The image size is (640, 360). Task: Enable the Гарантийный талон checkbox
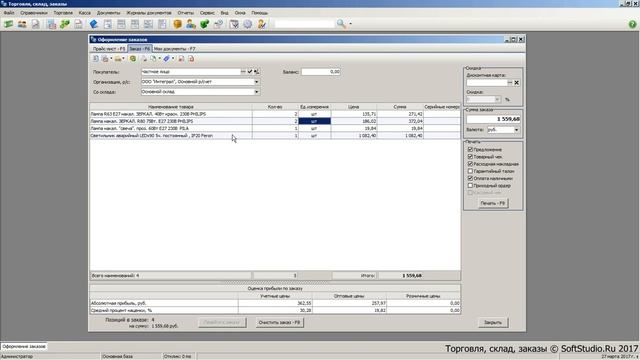pos(470,171)
